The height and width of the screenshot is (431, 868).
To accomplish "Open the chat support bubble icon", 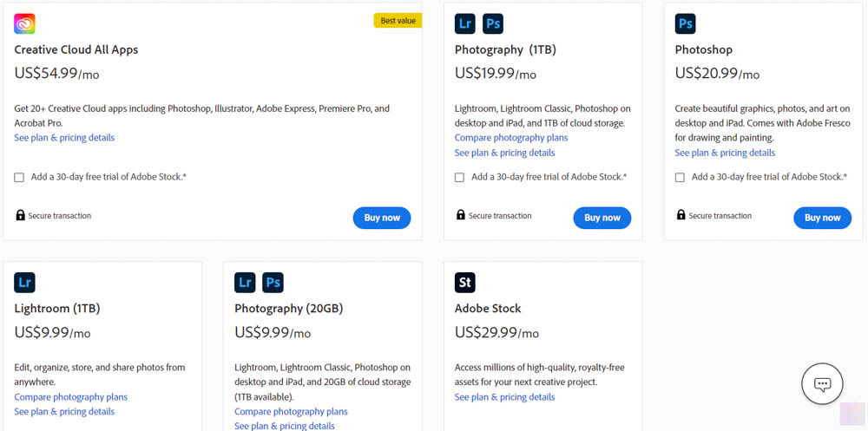I will (x=822, y=384).
